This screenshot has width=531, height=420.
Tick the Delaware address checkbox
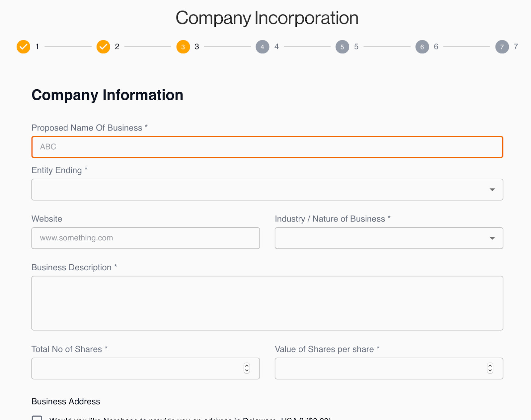tap(37, 418)
